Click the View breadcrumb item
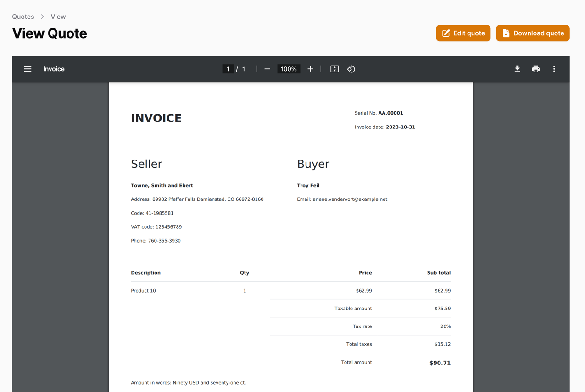This screenshot has height=392, width=585. (x=58, y=17)
